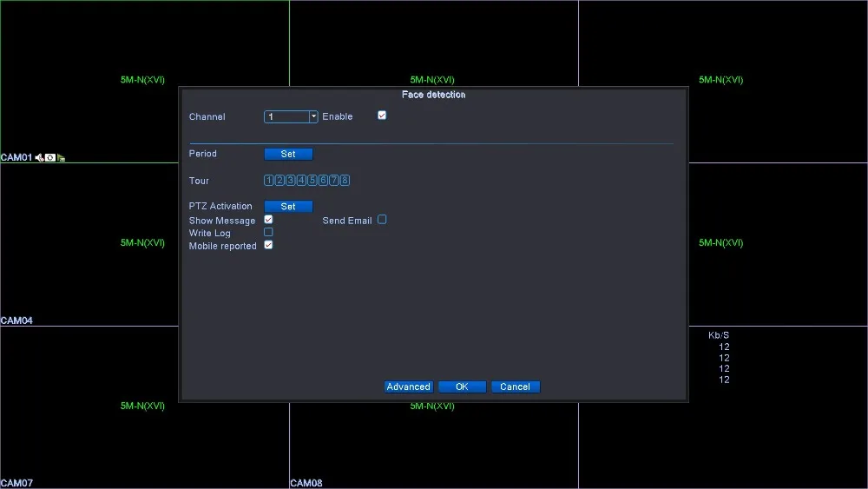Check the Send Email checkbox
The height and width of the screenshot is (489, 868).
382,219
